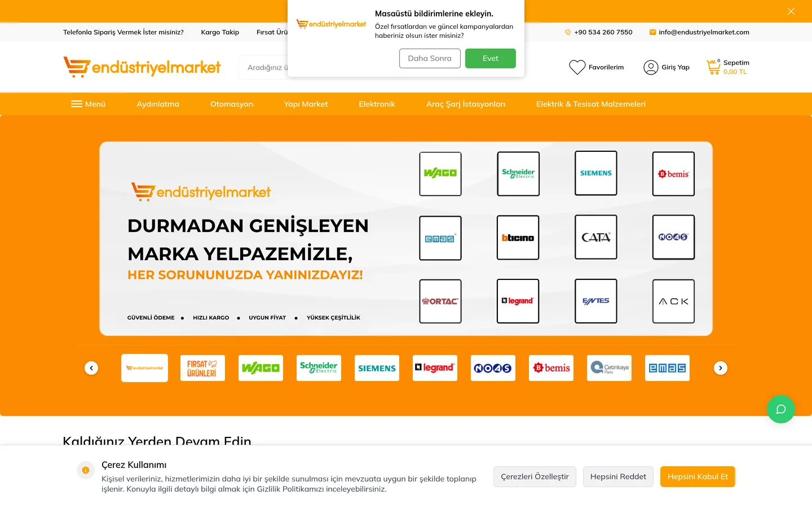Open the Kargo Takip link
This screenshot has height=508, width=812.
point(220,32)
